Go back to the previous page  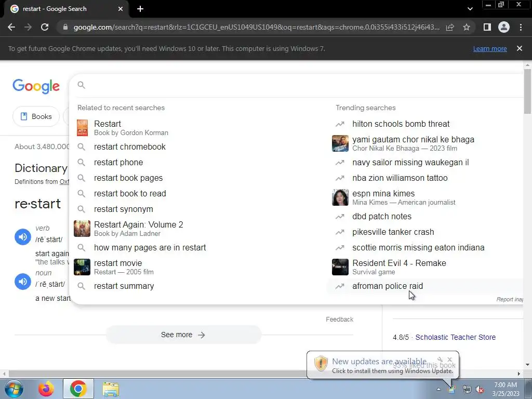click(x=11, y=27)
